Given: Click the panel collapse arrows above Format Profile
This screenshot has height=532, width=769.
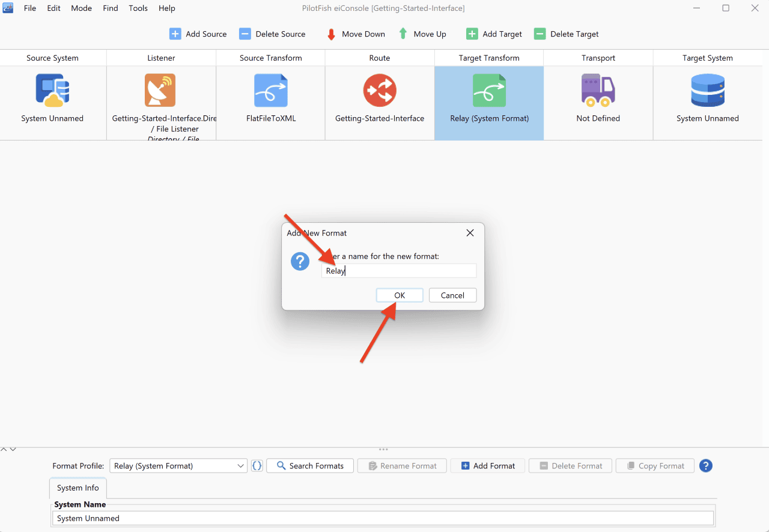Looking at the screenshot, I should pos(8,449).
